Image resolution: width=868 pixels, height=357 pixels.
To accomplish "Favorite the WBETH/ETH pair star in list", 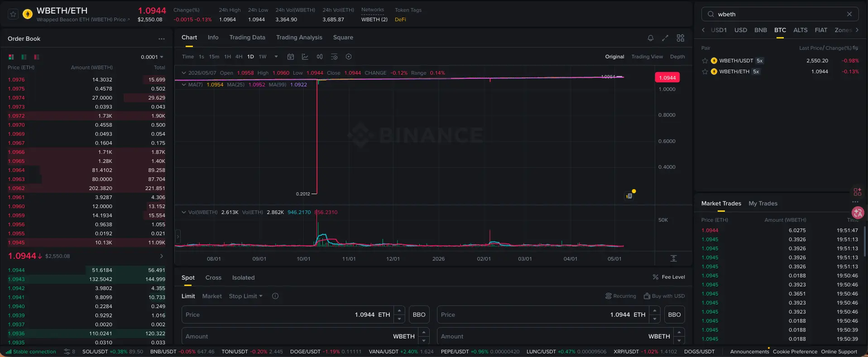I will 705,71.
